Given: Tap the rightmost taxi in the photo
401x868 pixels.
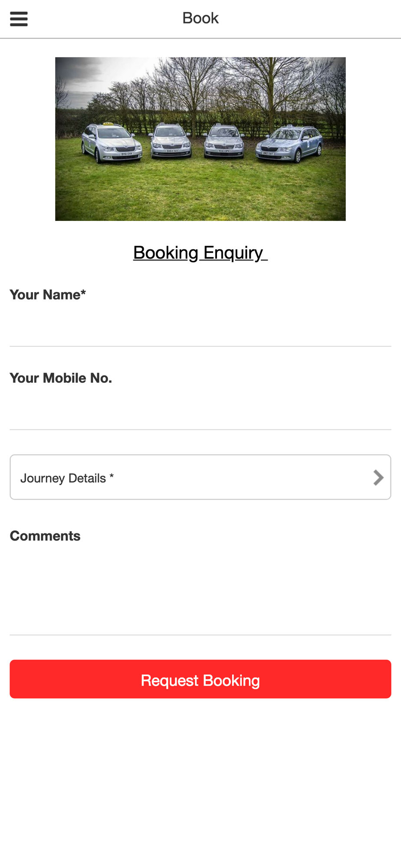Looking at the screenshot, I should 289,144.
